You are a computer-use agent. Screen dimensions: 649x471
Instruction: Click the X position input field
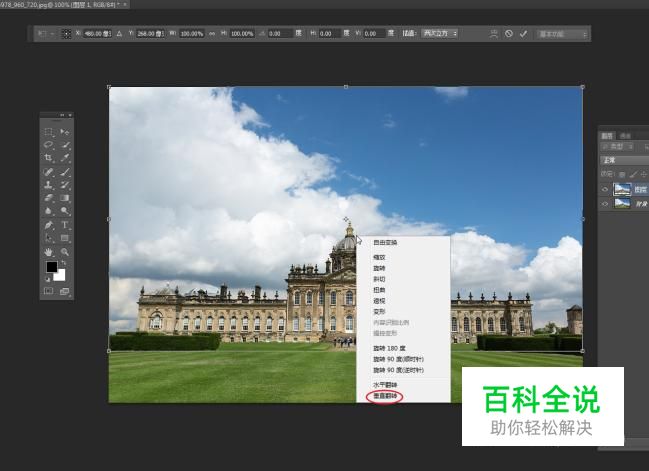click(x=97, y=34)
